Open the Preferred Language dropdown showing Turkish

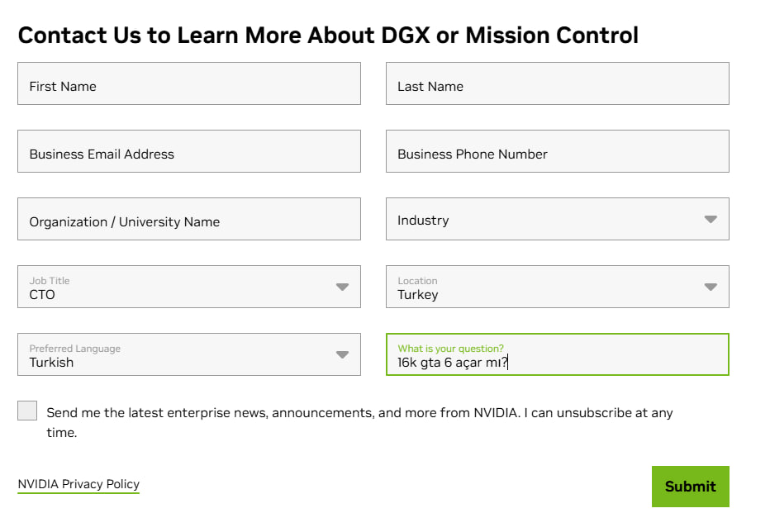click(x=189, y=354)
